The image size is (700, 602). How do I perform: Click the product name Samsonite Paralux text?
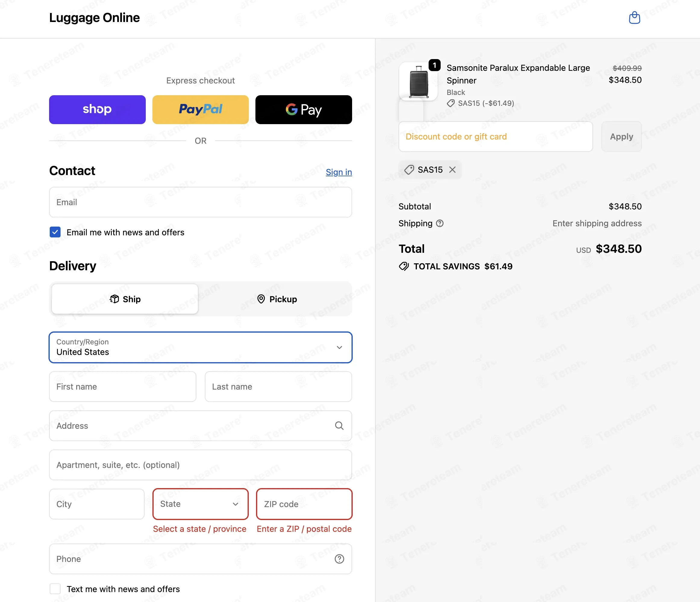518,74
